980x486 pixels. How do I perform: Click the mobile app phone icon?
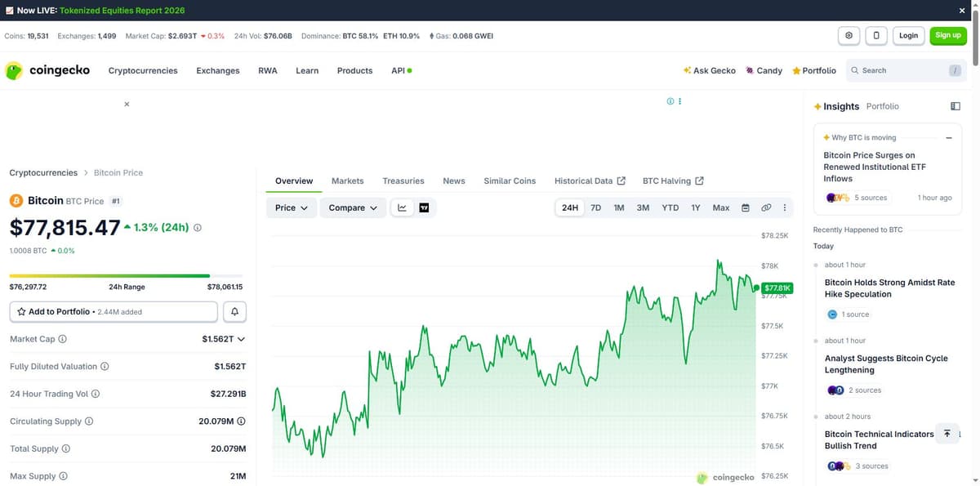pos(876,35)
